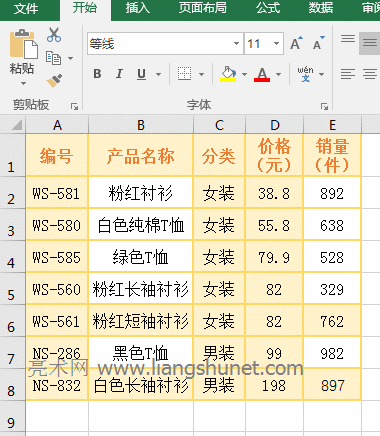Apply yellow fill color bucket
The width and height of the screenshot is (380, 436).
(228, 74)
